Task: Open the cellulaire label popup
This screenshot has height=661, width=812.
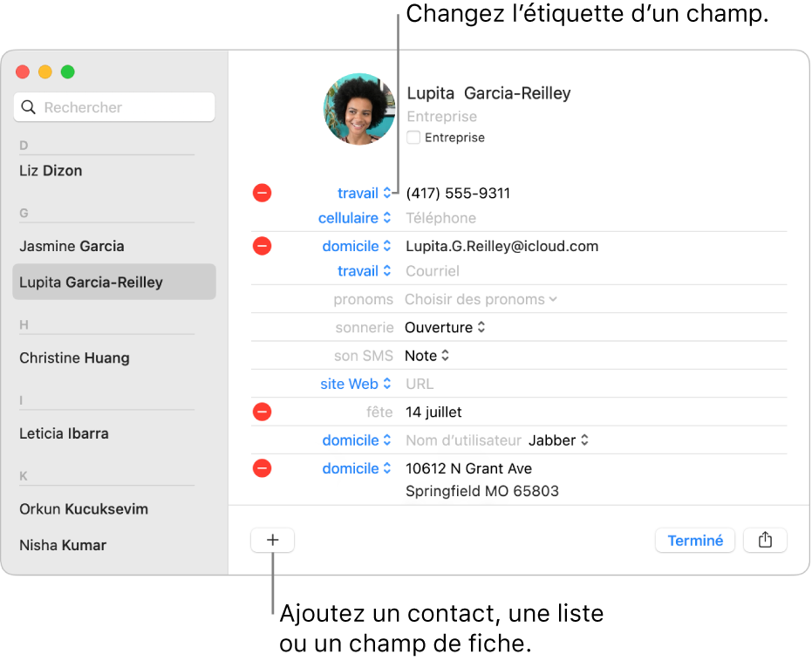Action: click(355, 218)
